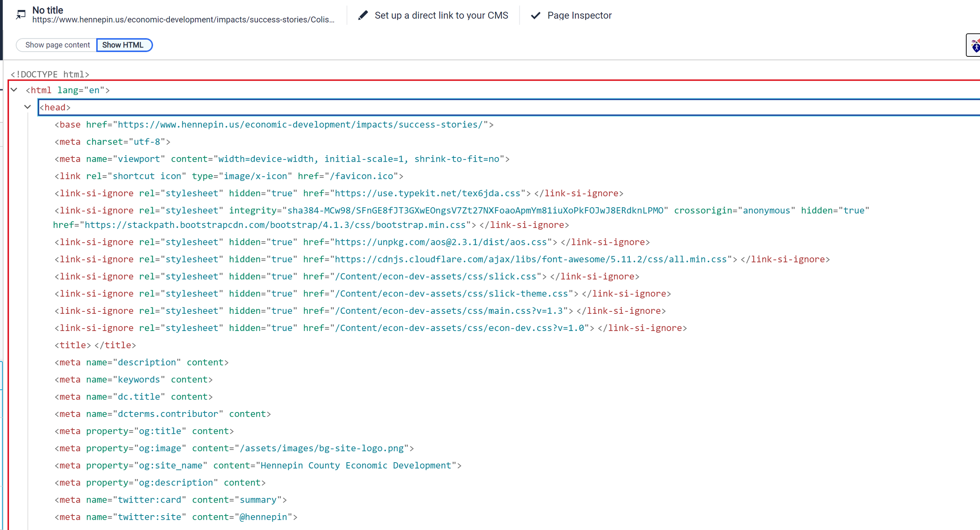Select the meta charset utf-8 line
The height and width of the screenshot is (530, 980).
coord(112,142)
